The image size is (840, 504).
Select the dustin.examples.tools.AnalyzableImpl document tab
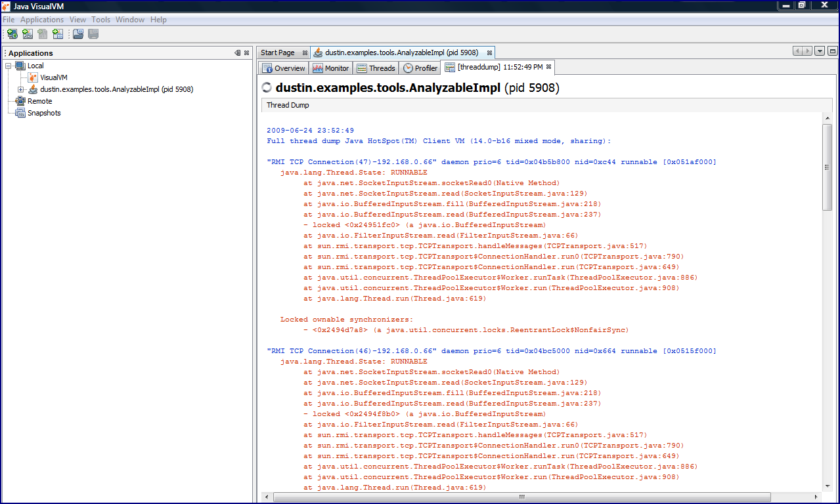point(401,52)
